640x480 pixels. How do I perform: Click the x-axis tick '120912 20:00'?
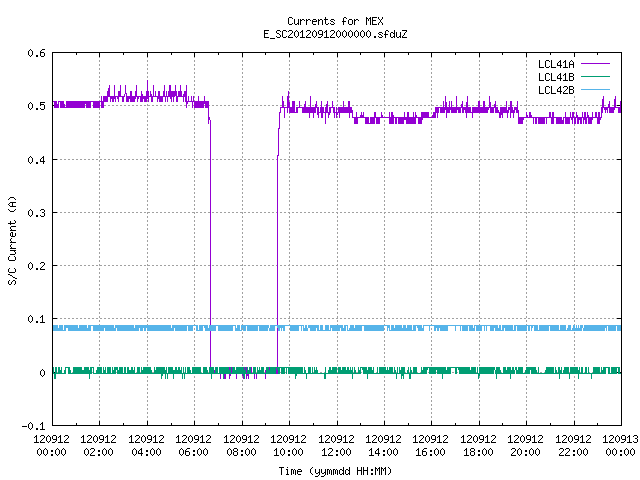tap(525, 446)
